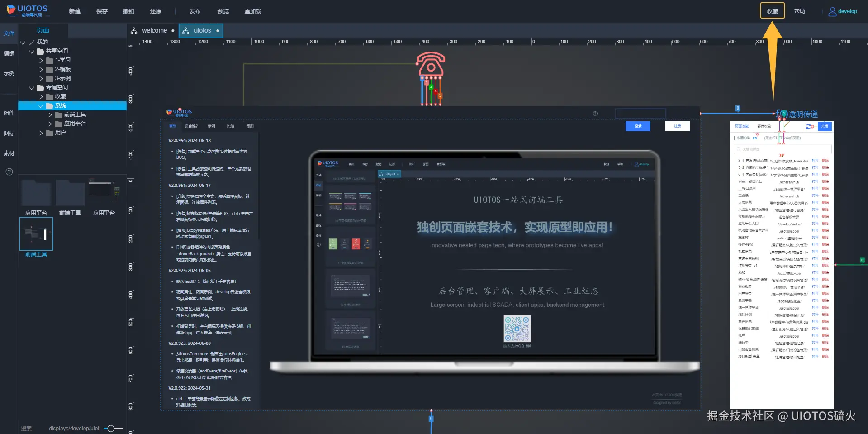Select the 前端工具 page thumbnail
868x434 pixels.
(x=36, y=234)
